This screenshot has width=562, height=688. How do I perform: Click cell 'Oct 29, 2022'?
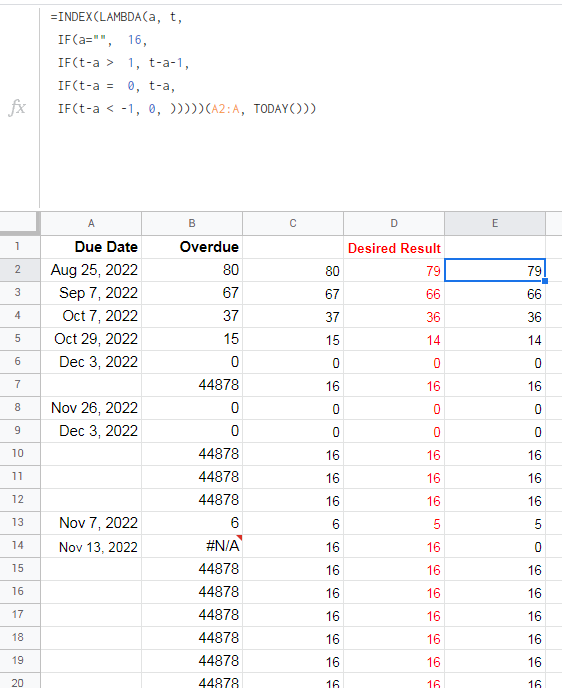pos(91,339)
